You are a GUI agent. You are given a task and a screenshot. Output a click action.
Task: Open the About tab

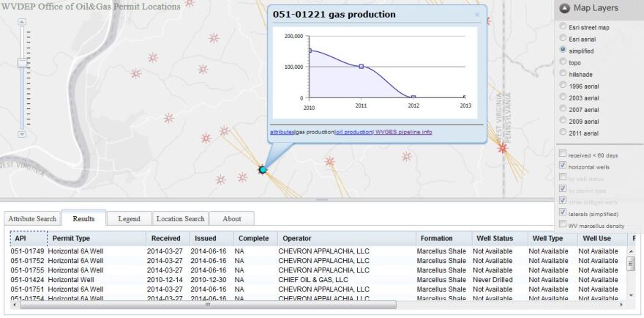pyautogui.click(x=232, y=219)
